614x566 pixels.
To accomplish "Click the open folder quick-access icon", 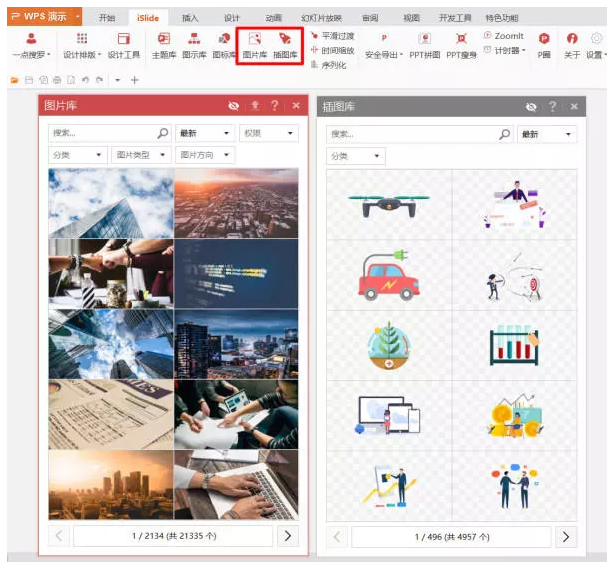I will tap(14, 80).
